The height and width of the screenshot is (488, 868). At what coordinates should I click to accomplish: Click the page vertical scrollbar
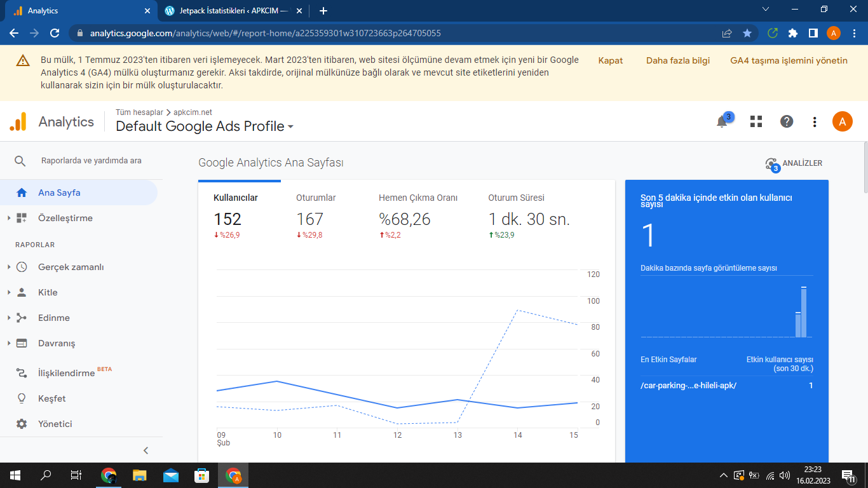[x=864, y=167]
